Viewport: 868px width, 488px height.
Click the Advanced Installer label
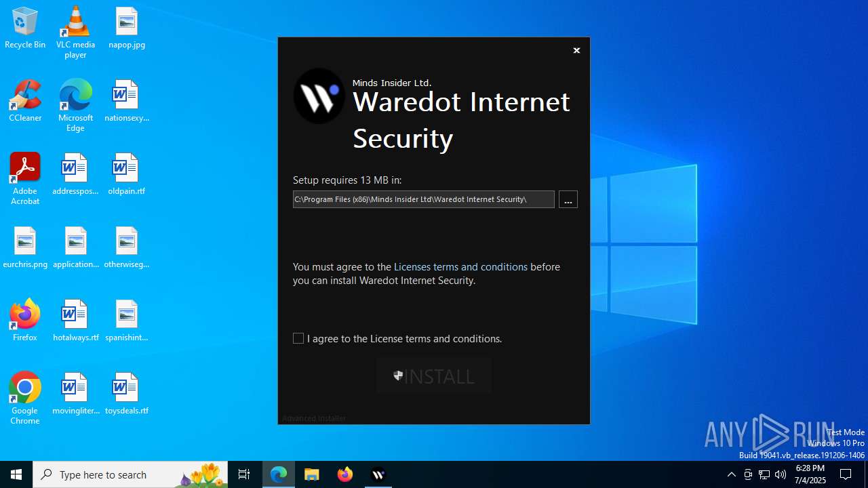click(x=314, y=418)
